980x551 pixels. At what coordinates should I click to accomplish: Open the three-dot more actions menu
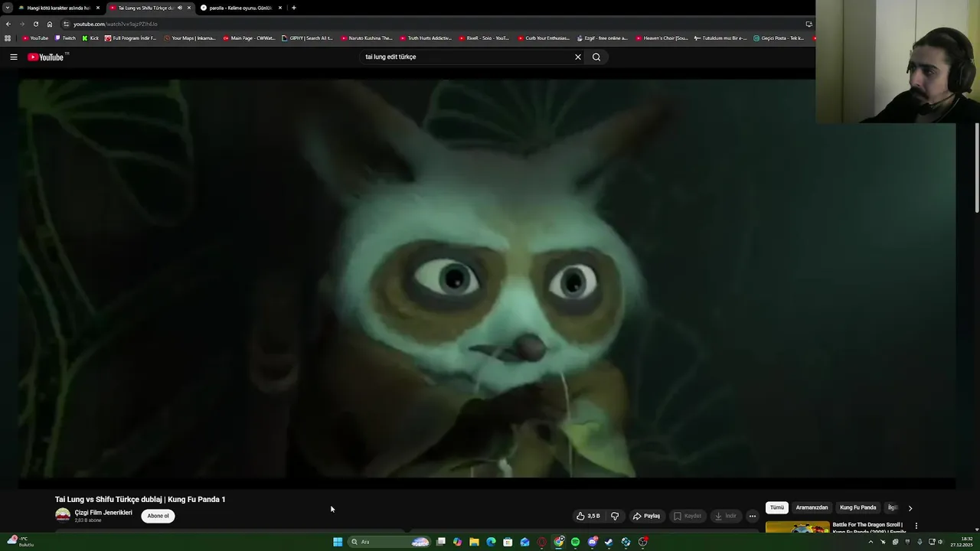753,516
